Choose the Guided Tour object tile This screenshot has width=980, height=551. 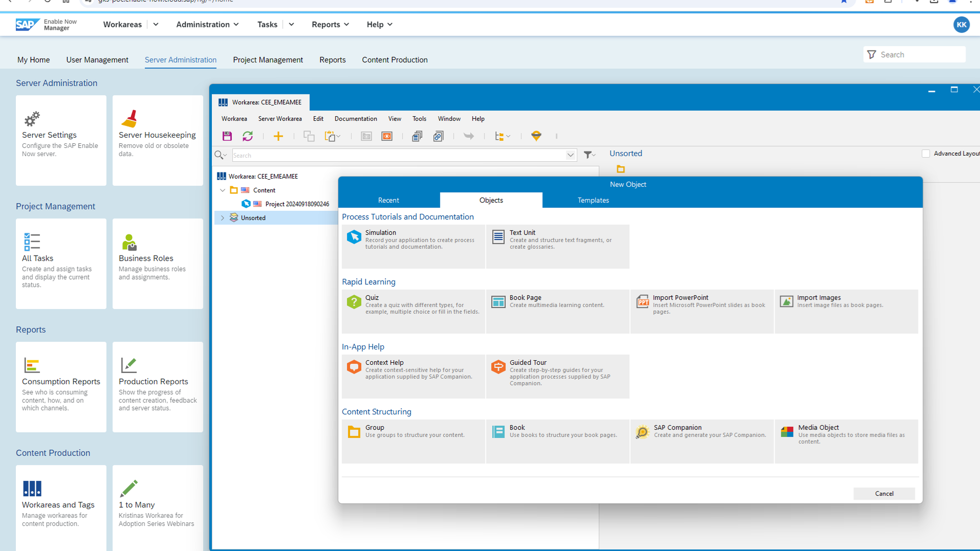coord(557,376)
